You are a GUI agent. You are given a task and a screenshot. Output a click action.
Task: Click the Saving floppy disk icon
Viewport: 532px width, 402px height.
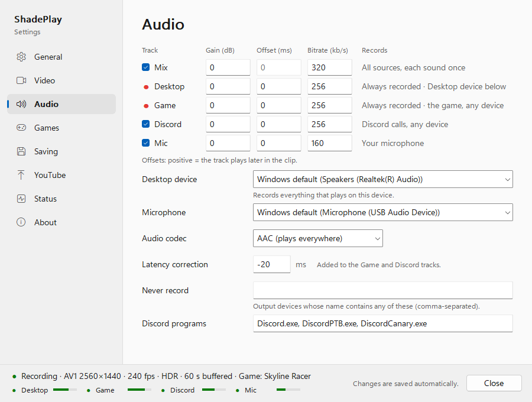(21, 151)
